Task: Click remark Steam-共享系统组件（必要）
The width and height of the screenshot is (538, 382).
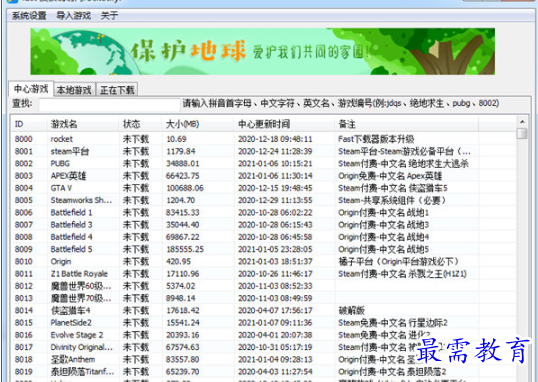Action: [x=392, y=200]
